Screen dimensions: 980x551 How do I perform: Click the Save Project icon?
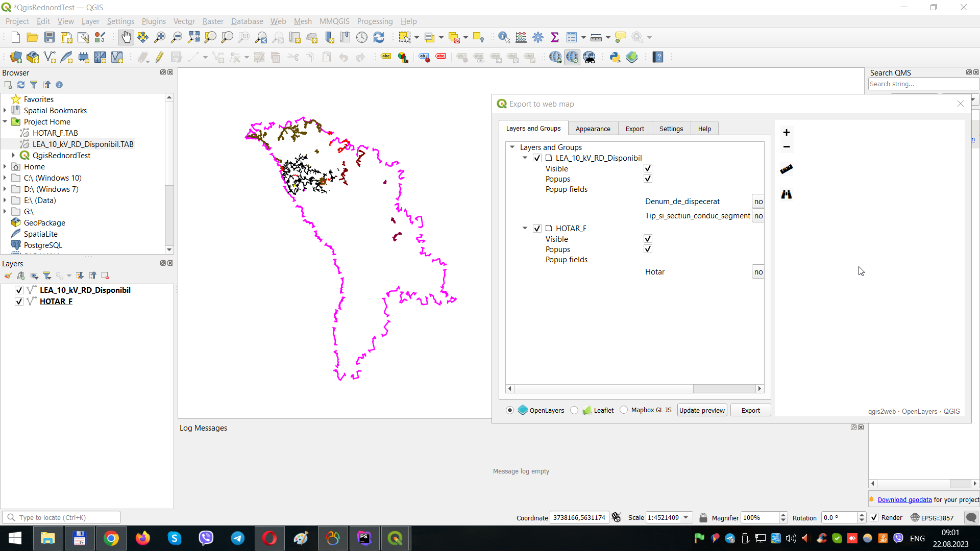point(50,37)
